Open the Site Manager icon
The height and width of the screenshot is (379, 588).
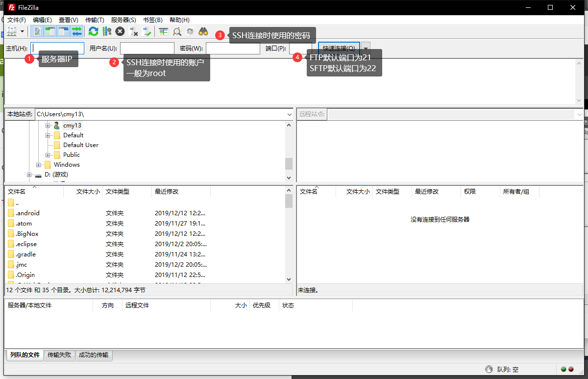pos(12,31)
